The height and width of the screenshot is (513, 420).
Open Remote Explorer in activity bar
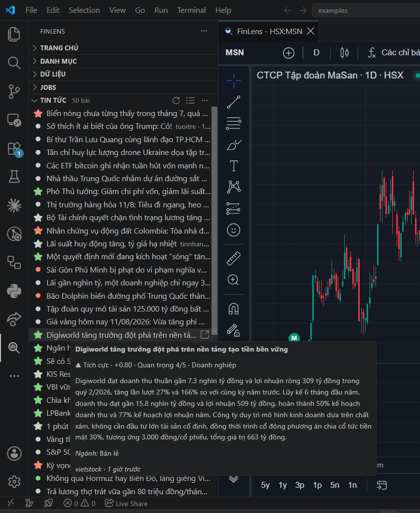click(14, 120)
